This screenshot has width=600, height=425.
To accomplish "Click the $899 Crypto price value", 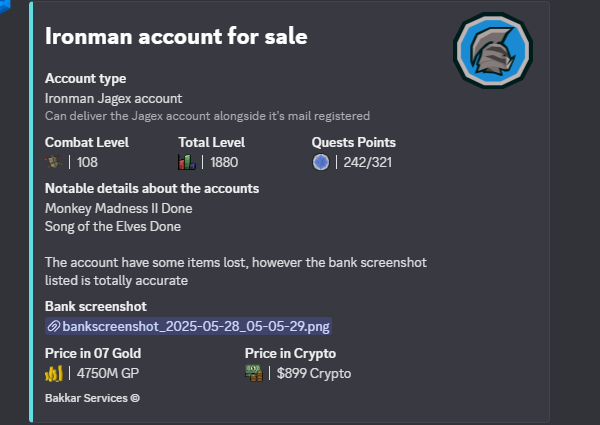I will tap(314, 373).
